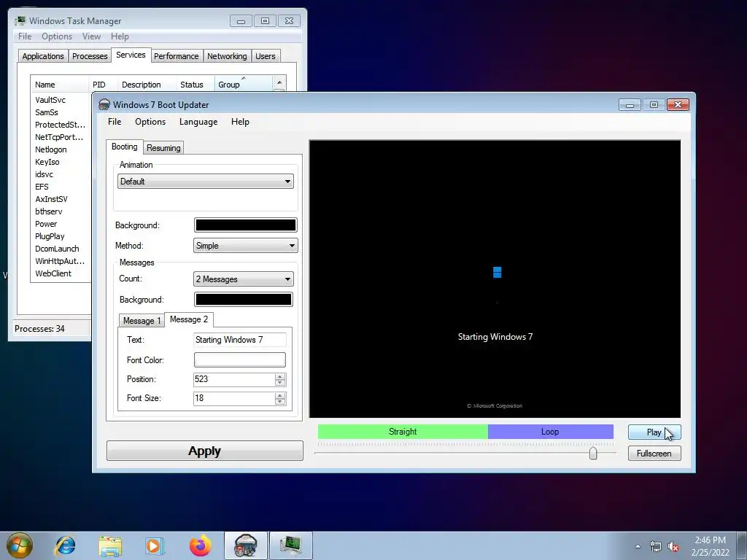
Task: Pick the Messages Background color swatch
Action: click(x=243, y=300)
